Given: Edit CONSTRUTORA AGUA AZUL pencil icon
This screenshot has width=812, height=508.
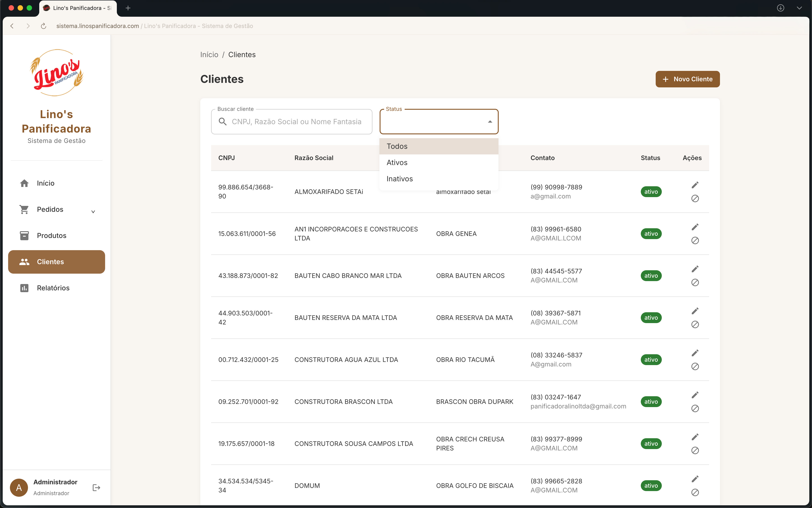Looking at the screenshot, I should [x=695, y=353].
